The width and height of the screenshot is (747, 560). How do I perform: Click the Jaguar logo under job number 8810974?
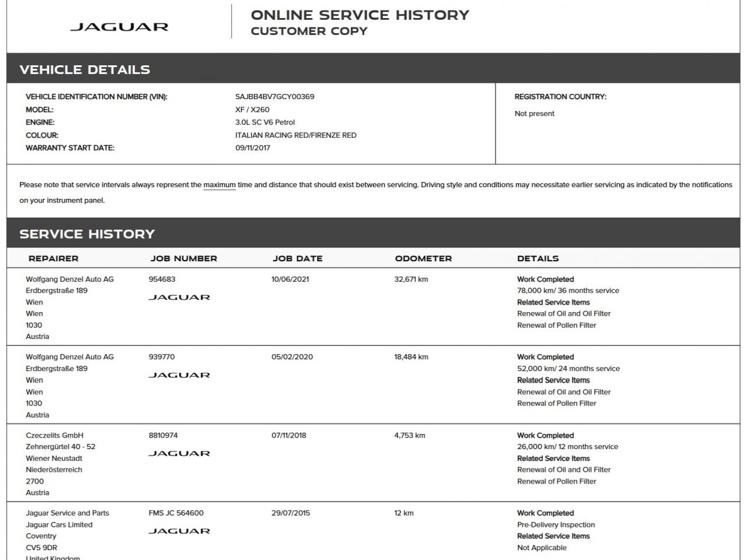[179, 453]
